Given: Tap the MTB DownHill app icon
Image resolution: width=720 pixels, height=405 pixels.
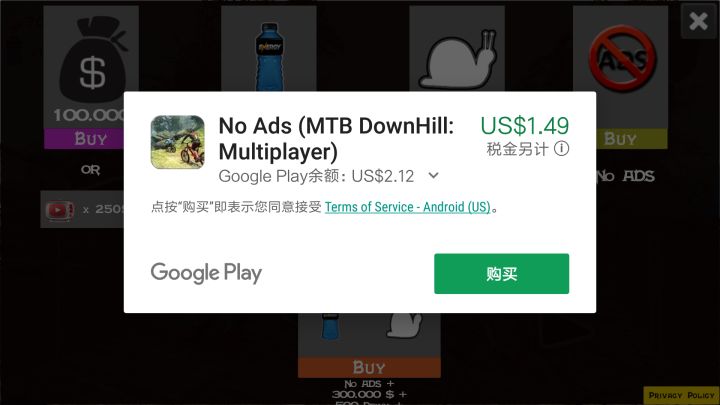Looking at the screenshot, I should tap(178, 142).
